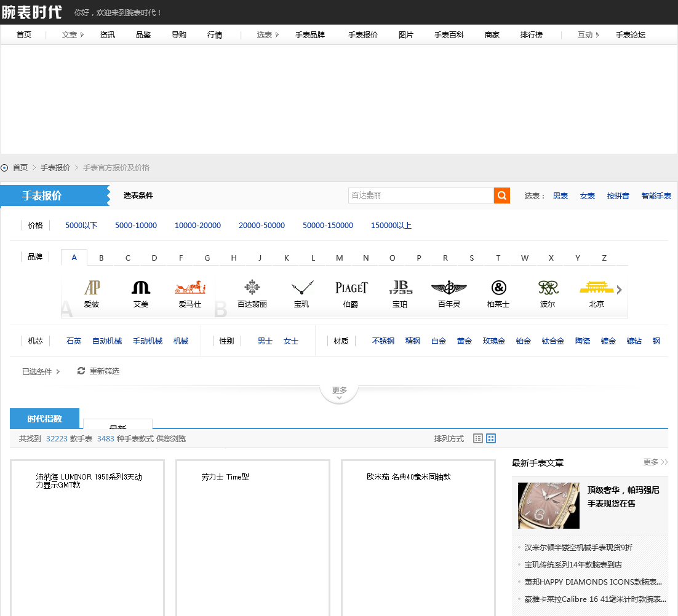Select the Piaget 伯爵 brand logo

click(x=351, y=288)
